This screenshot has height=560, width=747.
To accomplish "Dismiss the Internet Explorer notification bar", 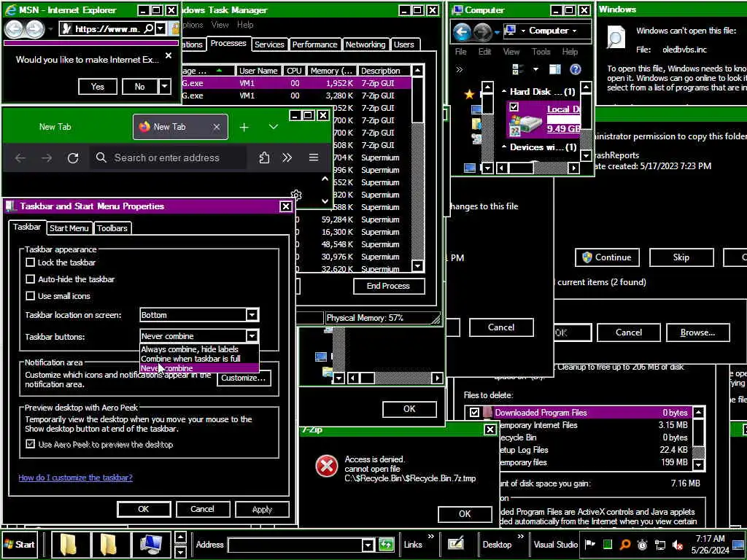I will [169, 55].
